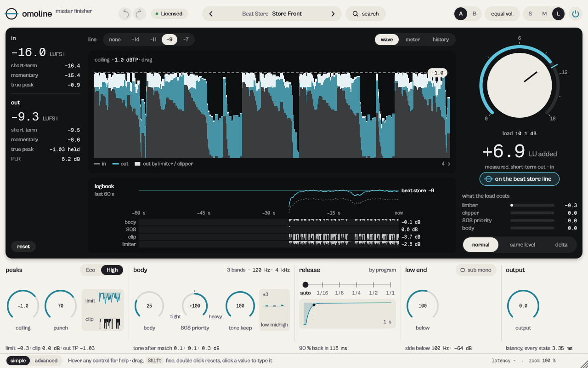Choose size S
This screenshot has height=368, width=588.
coord(530,14)
